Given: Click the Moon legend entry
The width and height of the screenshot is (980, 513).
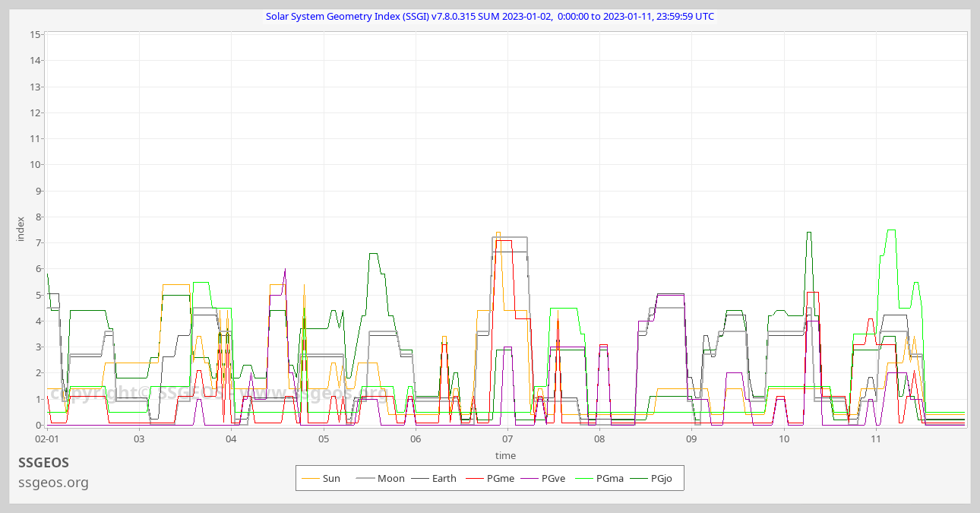Looking at the screenshot, I should 381,478.
